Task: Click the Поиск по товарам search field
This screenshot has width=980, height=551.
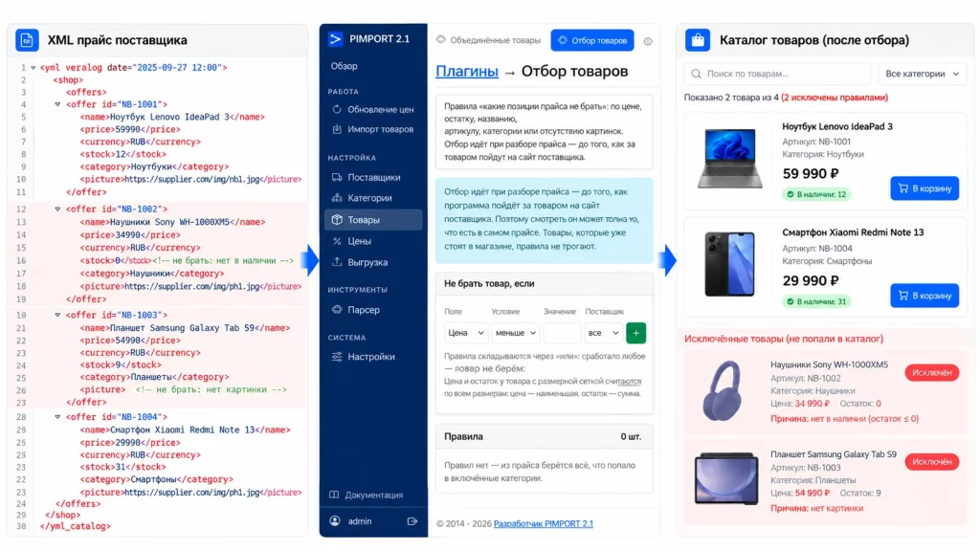Action: point(777,74)
